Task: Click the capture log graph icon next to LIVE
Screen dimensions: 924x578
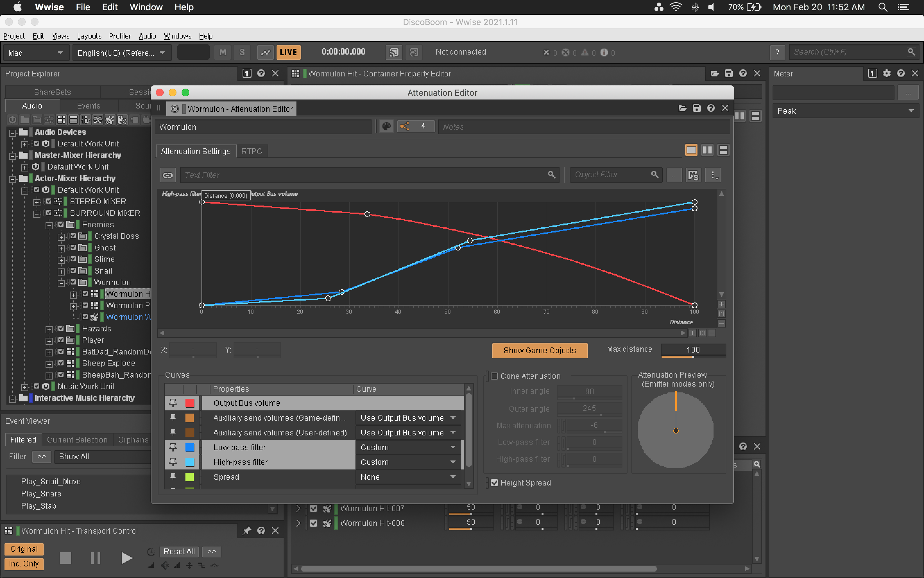Action: pos(265,52)
